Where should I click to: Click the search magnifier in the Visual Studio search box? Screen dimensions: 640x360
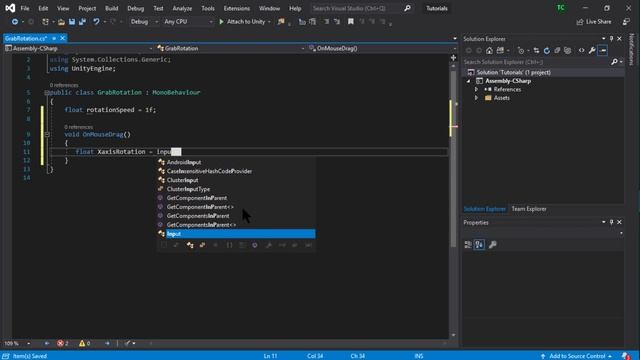[407, 8]
